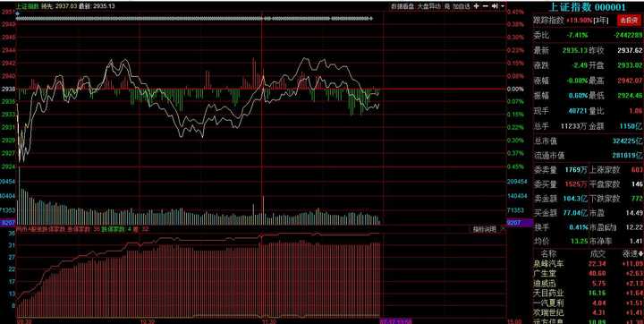The image size is (644, 324).
Task: Click the 涨速 sort arrow in stock list
Action: pyautogui.click(x=640, y=254)
